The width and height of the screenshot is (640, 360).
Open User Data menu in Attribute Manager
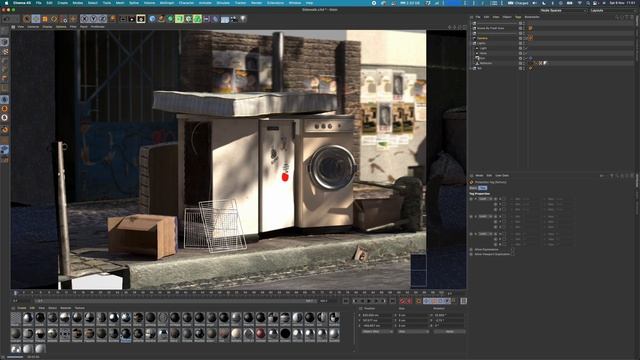502,176
